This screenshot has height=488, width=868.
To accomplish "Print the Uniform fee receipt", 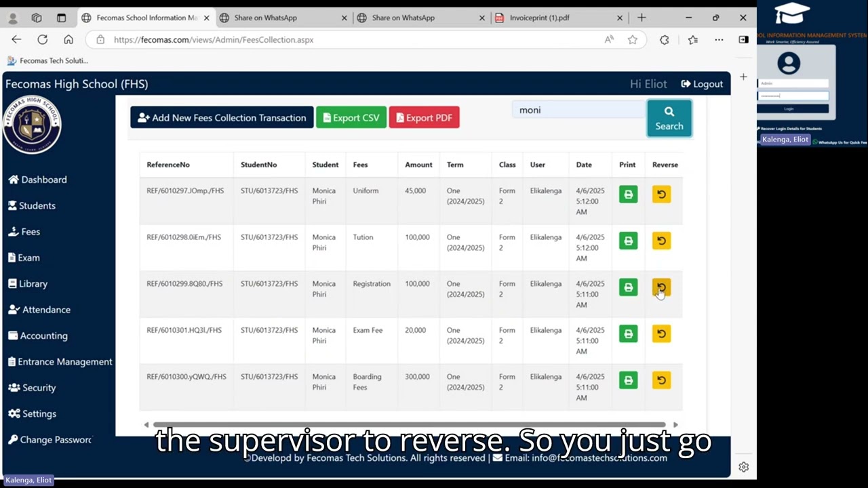I will coord(628,195).
